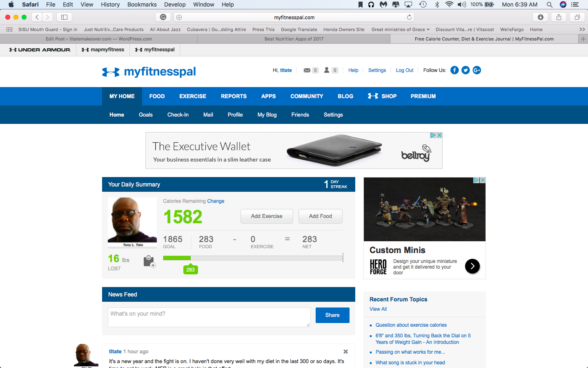Click the Change calories remaining link
The width and height of the screenshot is (588, 368).
(216, 201)
